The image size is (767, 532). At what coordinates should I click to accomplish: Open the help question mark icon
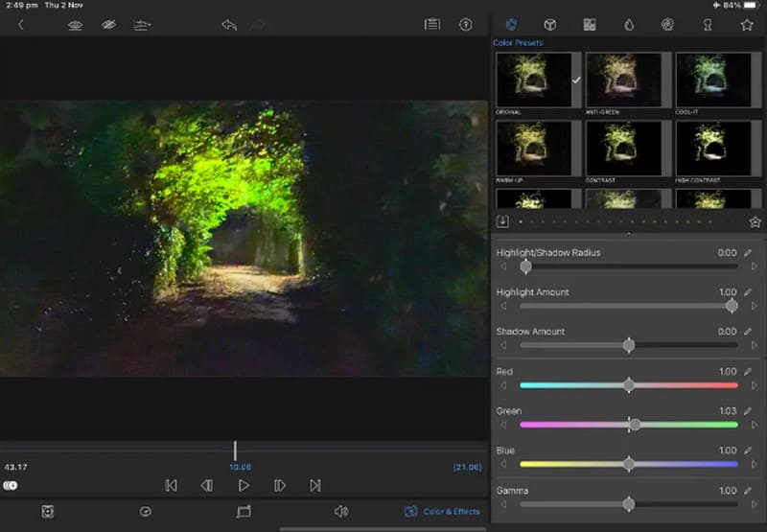[466, 25]
